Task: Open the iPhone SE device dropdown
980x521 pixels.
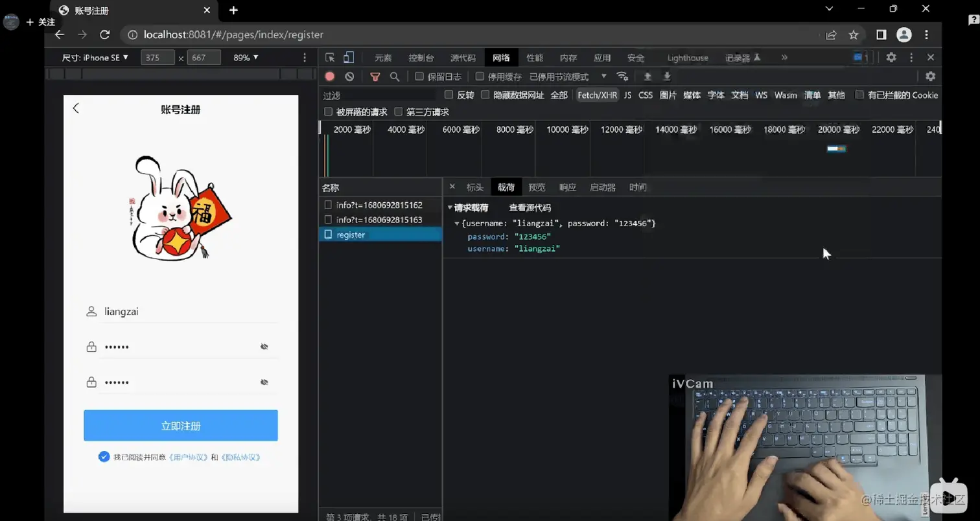Action: tap(95, 57)
